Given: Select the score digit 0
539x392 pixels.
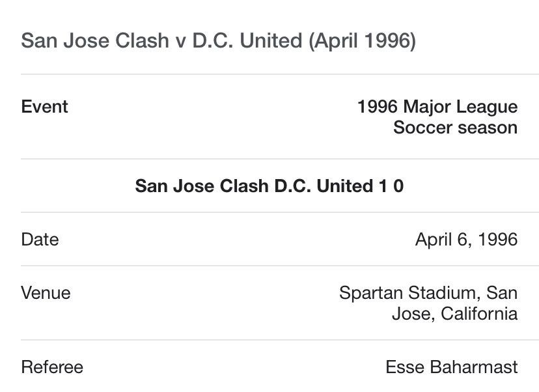Looking at the screenshot, I should 398,186.
